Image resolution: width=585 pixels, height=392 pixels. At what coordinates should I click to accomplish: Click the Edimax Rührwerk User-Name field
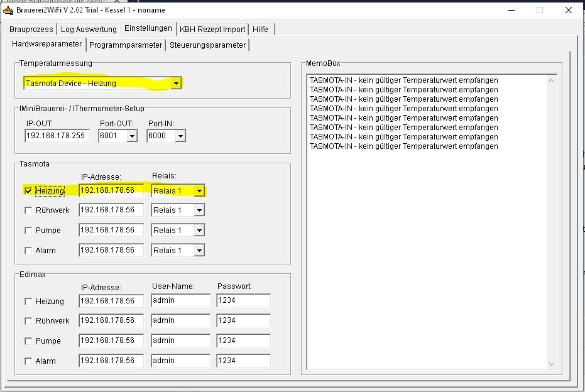pos(180,320)
